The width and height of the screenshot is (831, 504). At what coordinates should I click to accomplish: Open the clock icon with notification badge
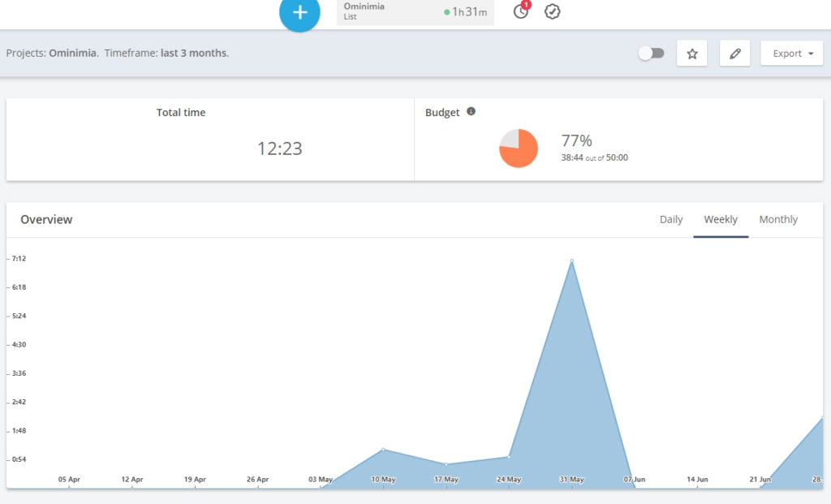coord(519,12)
